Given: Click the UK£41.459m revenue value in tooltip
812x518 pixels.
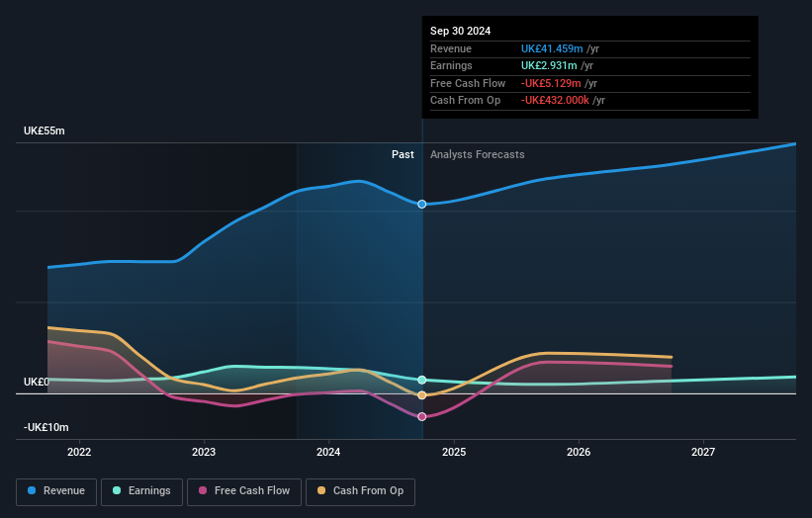Looking at the screenshot, I should (x=552, y=48).
